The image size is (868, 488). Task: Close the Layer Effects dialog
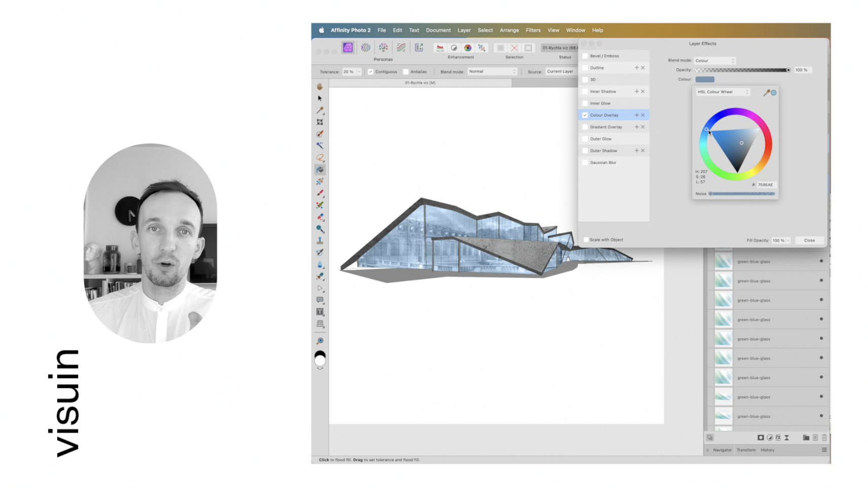(809, 240)
